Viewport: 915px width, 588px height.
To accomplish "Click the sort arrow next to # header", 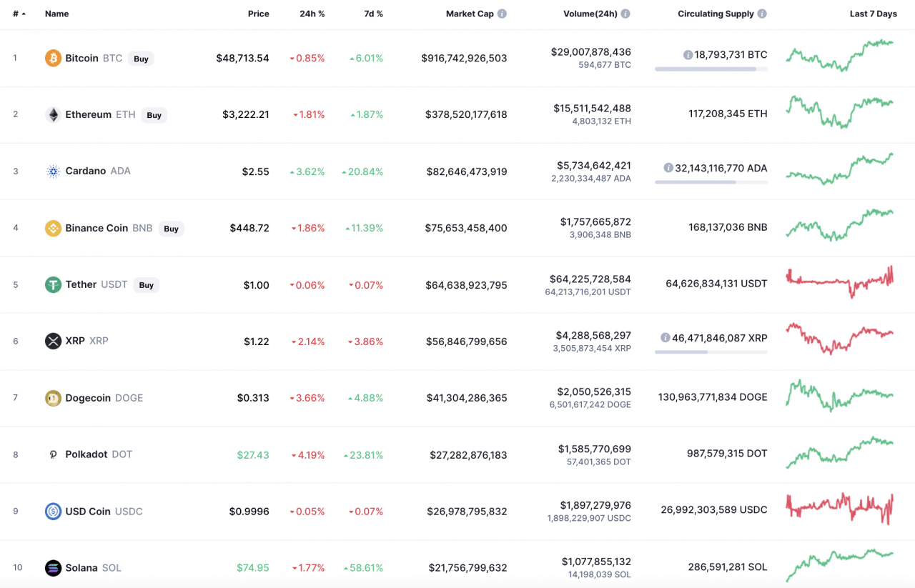I will pos(24,14).
